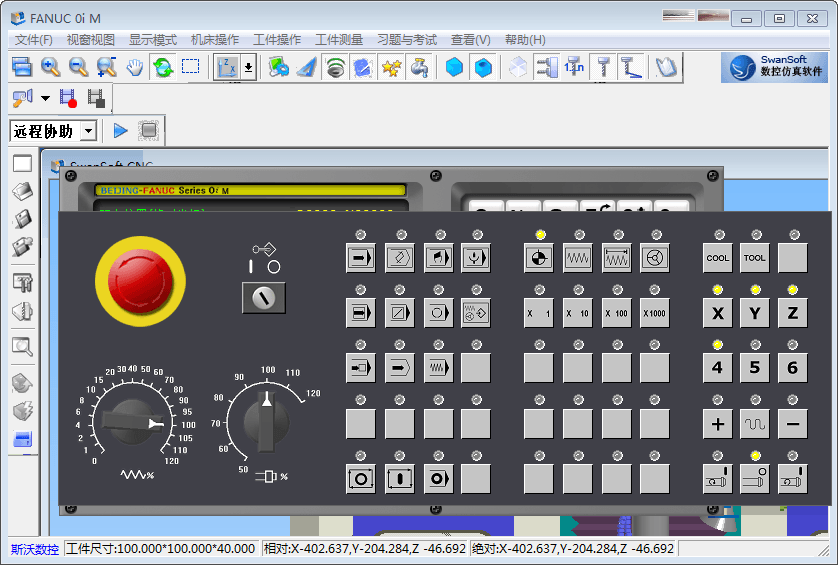
Task: Click the rapid traverse wave button
Action: coord(755,424)
